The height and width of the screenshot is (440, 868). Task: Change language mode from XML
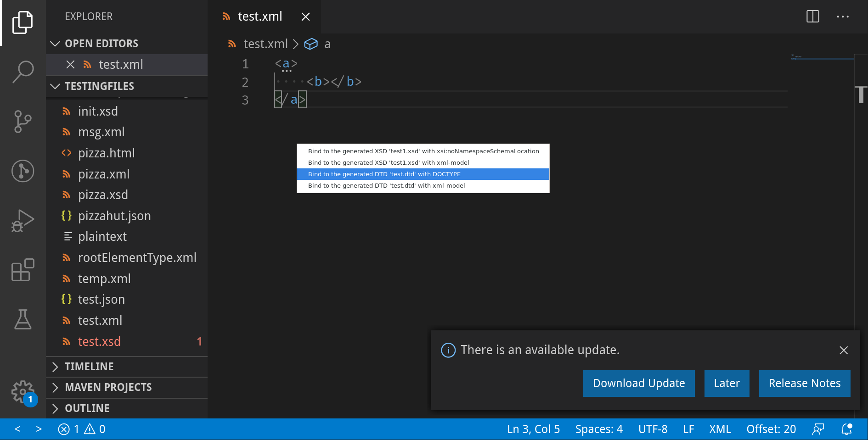click(720, 429)
